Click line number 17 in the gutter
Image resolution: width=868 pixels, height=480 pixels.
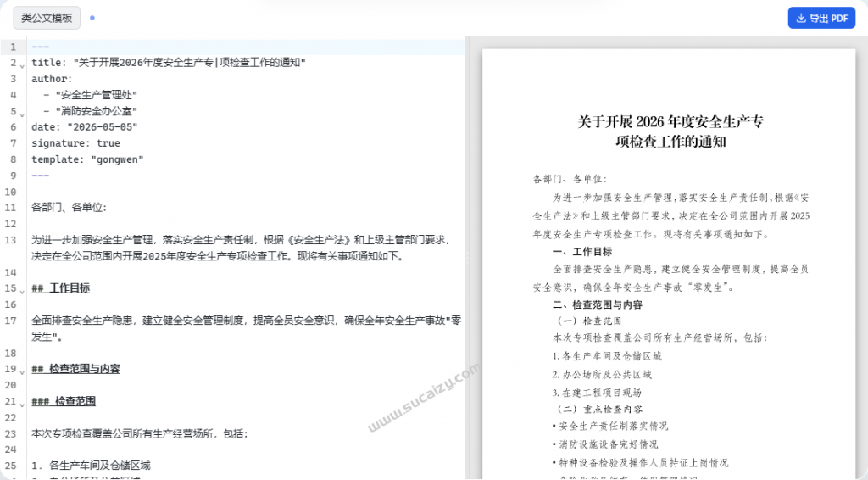10,321
